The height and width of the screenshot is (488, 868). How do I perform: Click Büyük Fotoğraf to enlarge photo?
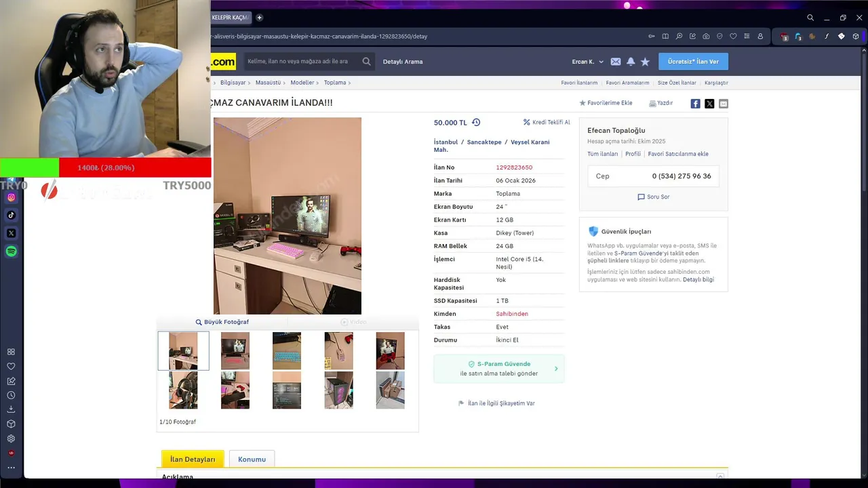pos(222,322)
